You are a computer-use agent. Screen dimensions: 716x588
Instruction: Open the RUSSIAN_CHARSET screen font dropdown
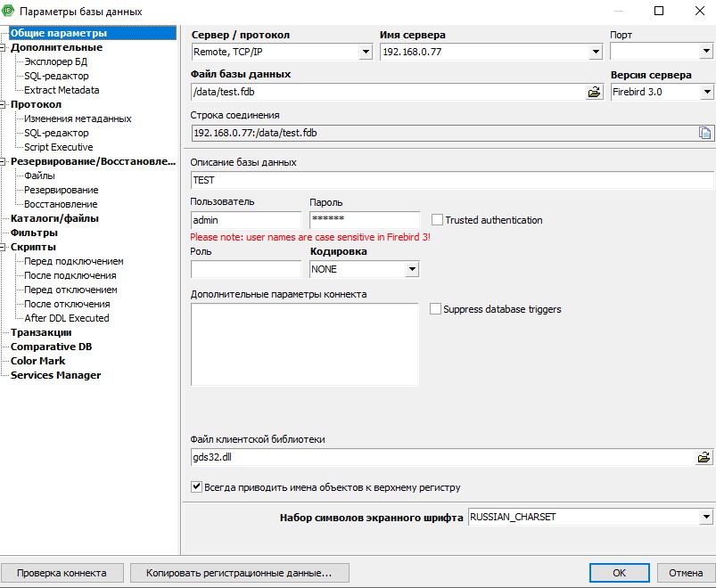(706, 517)
